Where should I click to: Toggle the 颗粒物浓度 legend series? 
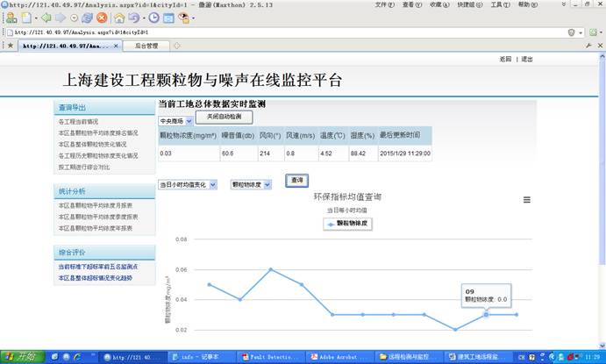(x=343, y=224)
